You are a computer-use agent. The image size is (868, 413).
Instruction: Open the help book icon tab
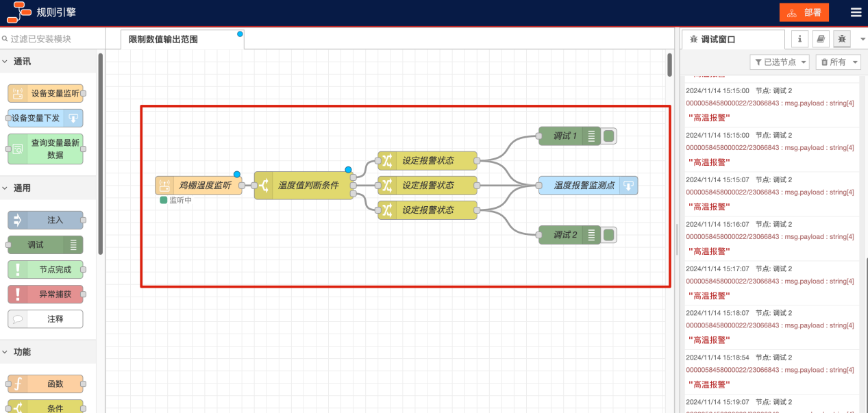820,39
